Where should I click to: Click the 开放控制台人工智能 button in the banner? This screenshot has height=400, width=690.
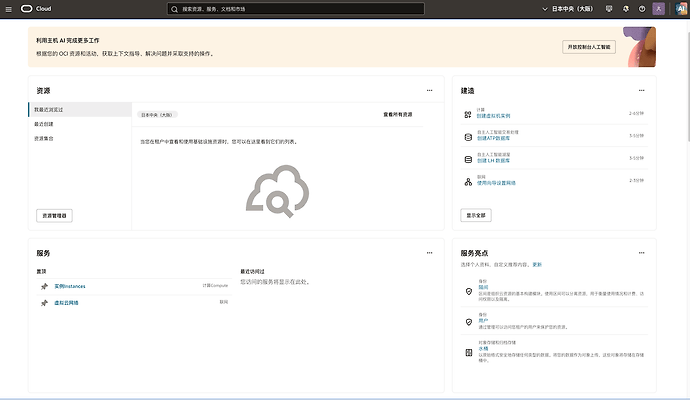589,47
